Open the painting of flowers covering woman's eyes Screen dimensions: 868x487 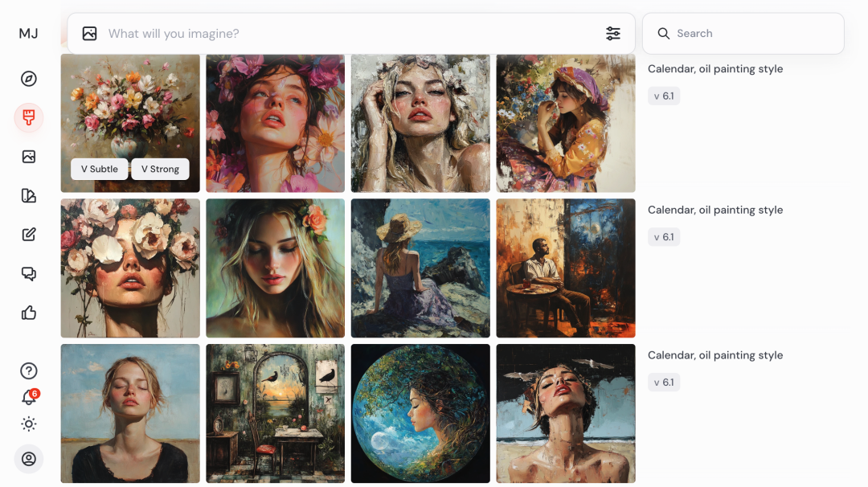tap(130, 268)
